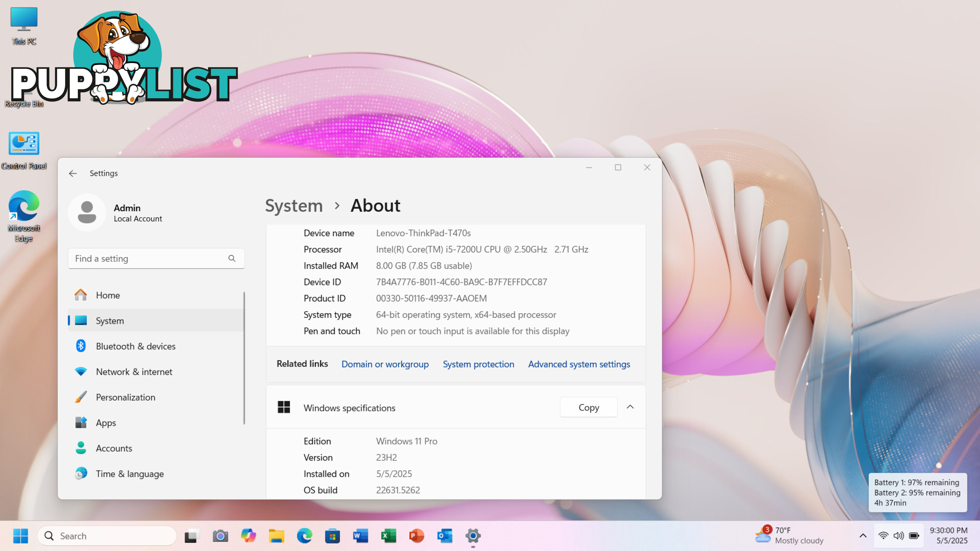Click System in the breadcrumb heading
980x551 pixels.
[294, 206]
